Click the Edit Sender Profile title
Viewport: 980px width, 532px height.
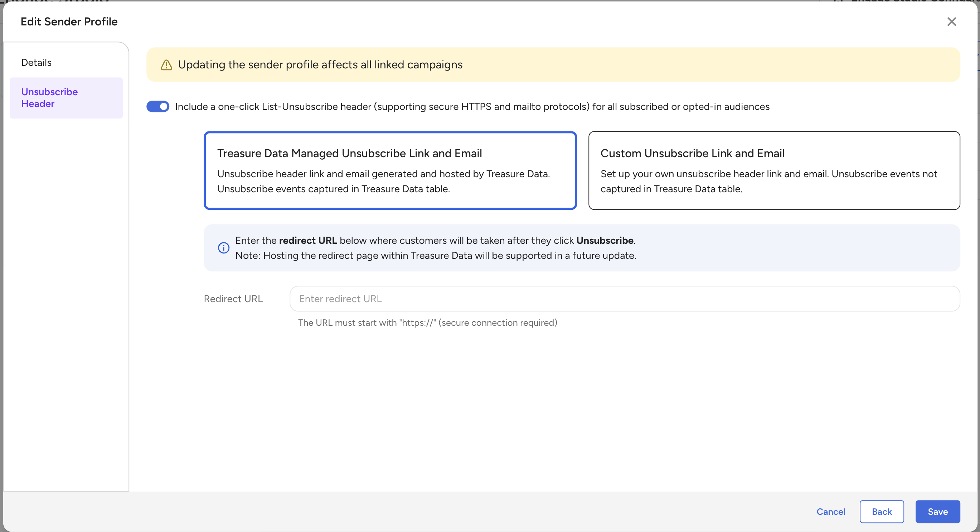coord(69,22)
